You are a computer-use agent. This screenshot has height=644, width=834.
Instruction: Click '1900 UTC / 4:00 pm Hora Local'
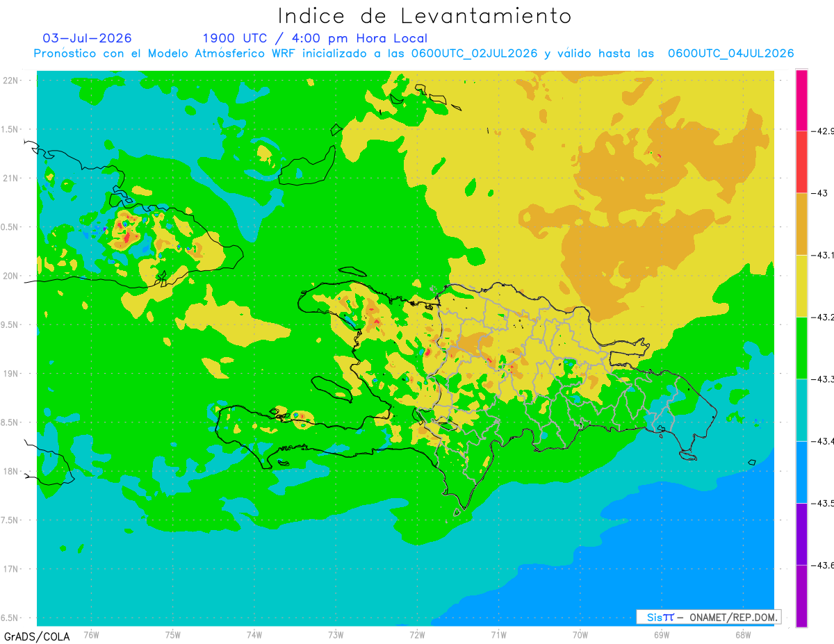(315, 39)
